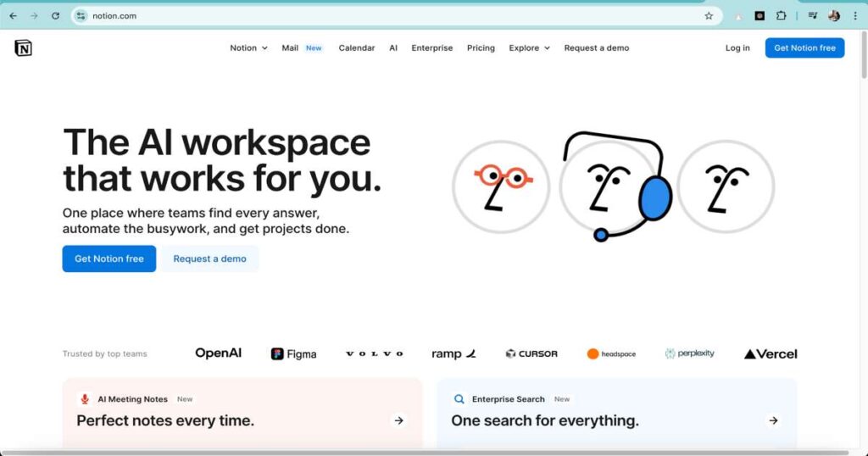Open Chrome three-dot menu
Viewport: 868px width, 456px height.
[855, 16]
